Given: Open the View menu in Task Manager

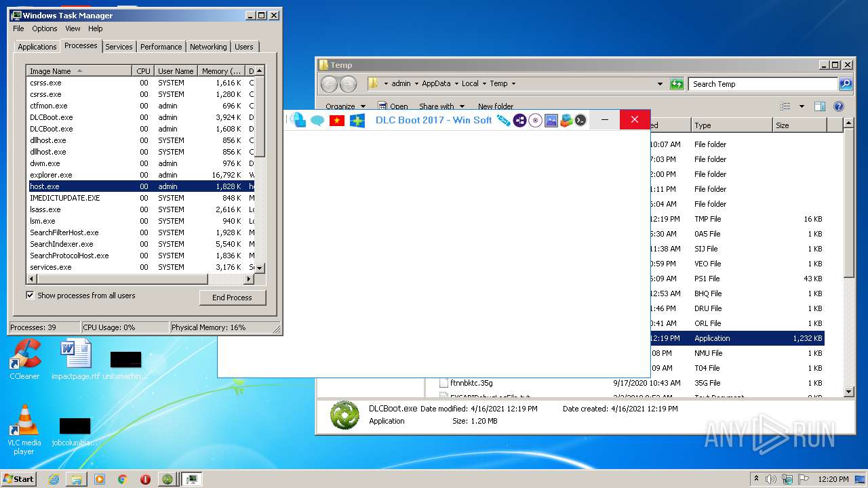Looking at the screenshot, I should tap(73, 28).
